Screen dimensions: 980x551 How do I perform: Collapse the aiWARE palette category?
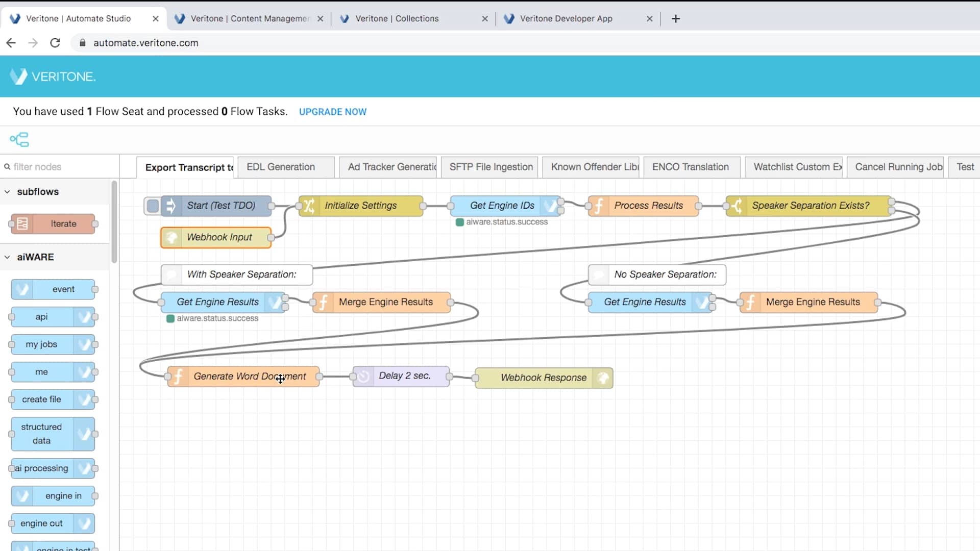pos(7,257)
